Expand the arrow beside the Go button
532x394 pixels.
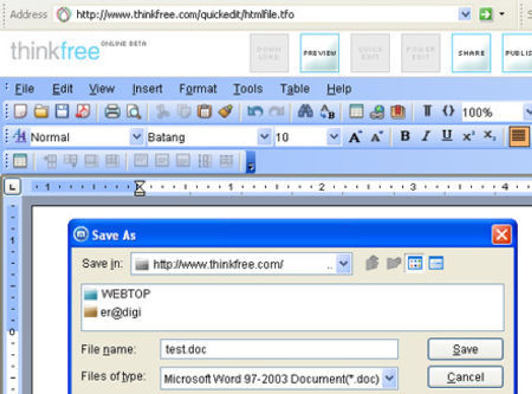[x=502, y=14]
